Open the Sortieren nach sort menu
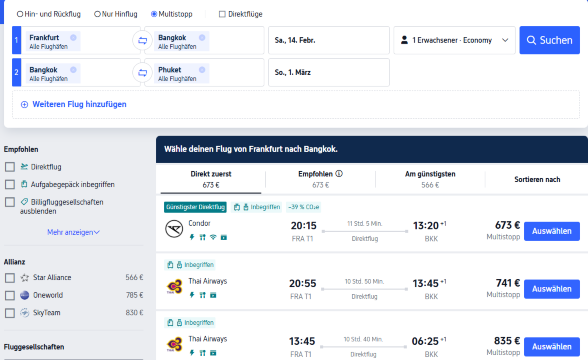The image size is (588, 360). coord(537,180)
